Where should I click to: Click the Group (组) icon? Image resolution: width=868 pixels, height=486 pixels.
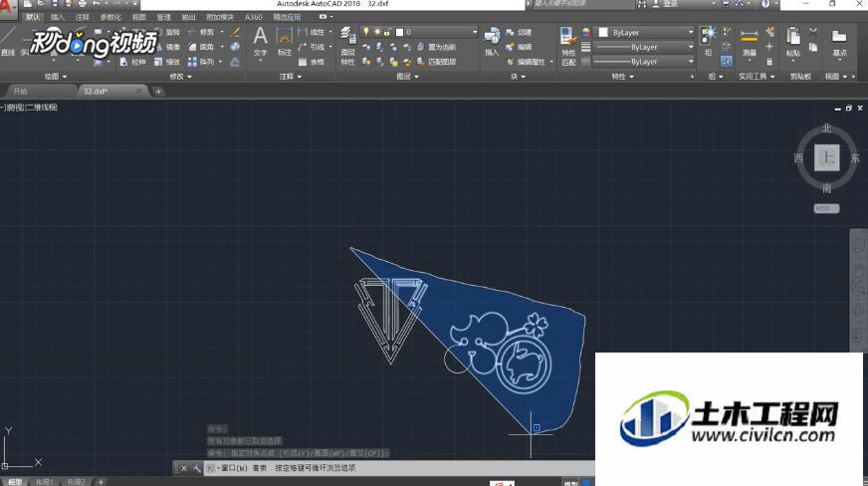(x=708, y=42)
